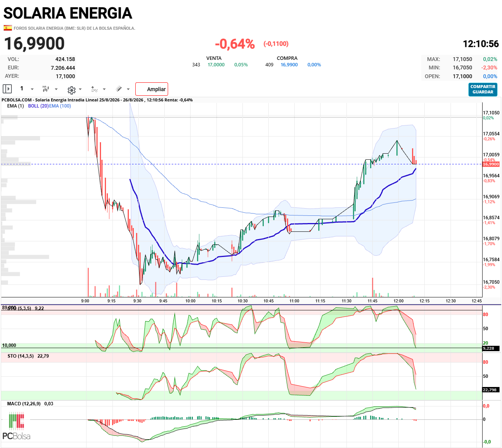Viewport: 502px width, 448px height.
Task: Click the MIN value 16,7050
Action: click(462, 67)
